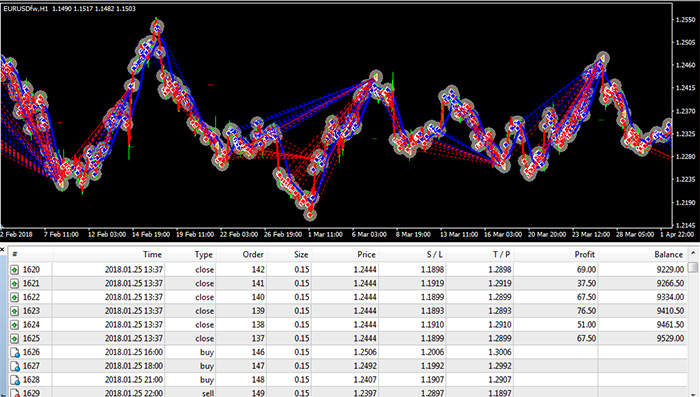Select order number 142 cell
Viewport: 700px width, 397px height.
click(x=258, y=270)
